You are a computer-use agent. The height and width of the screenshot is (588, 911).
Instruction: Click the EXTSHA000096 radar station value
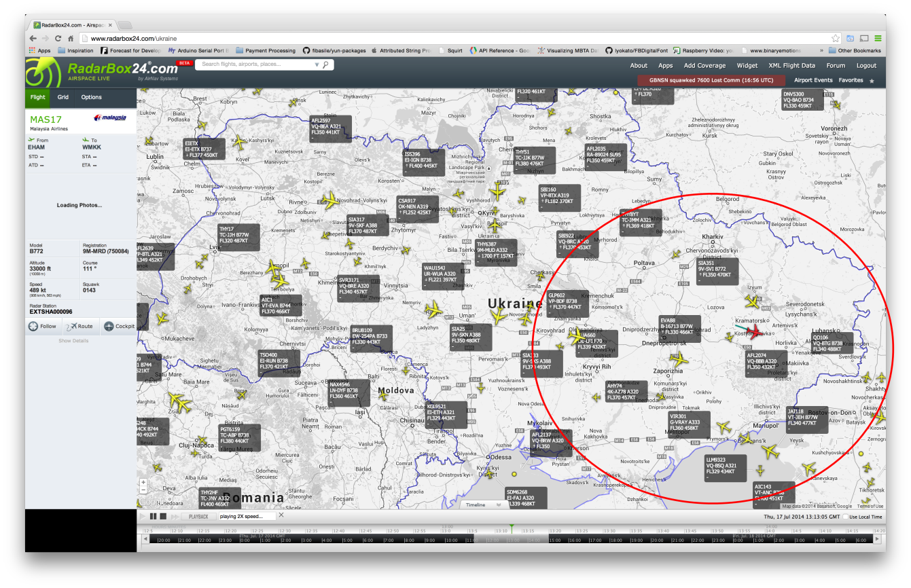[x=51, y=312]
